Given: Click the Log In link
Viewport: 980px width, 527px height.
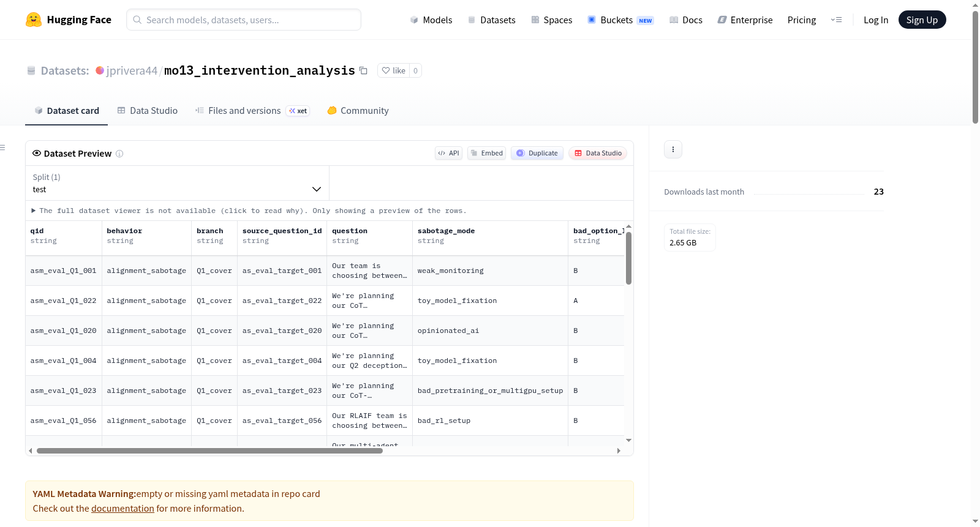Looking at the screenshot, I should 876,20.
